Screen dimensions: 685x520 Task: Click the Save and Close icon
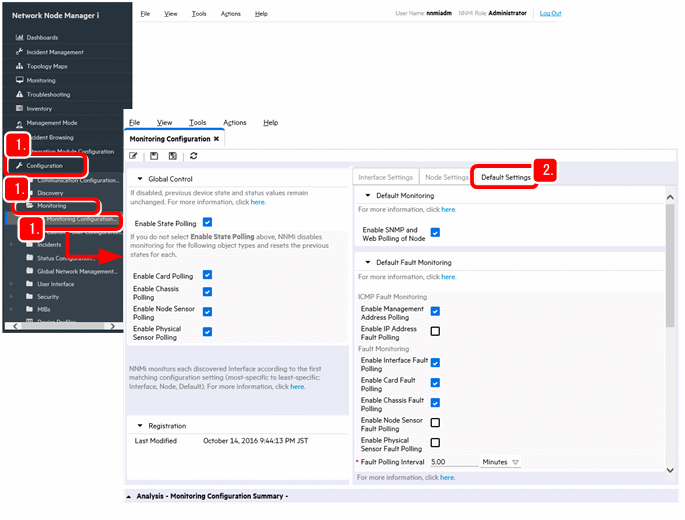[x=173, y=156]
